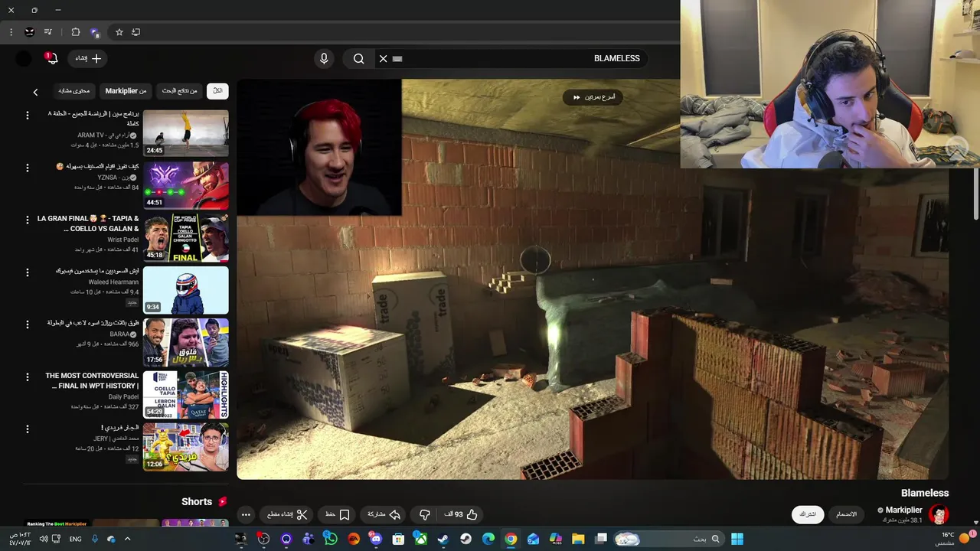Select the 'من نتائج البحث' filter chip
Image resolution: width=980 pixels, height=551 pixels.
(179, 91)
